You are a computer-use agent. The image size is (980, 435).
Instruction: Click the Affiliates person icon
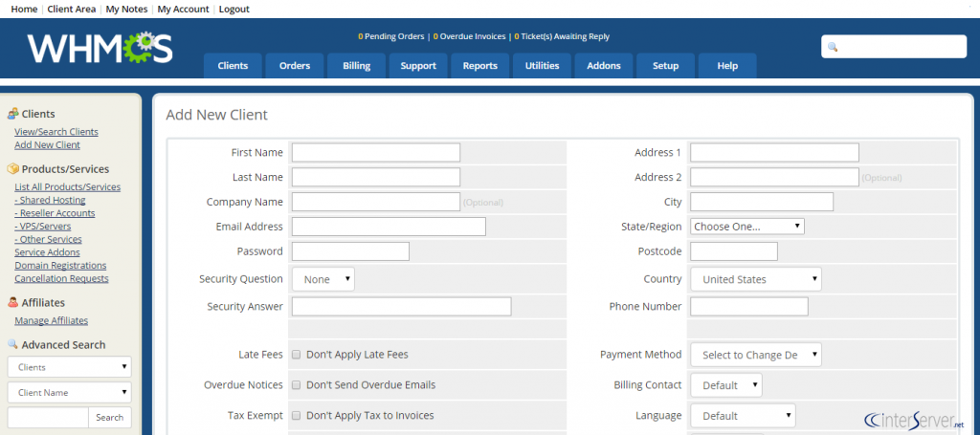(12, 303)
